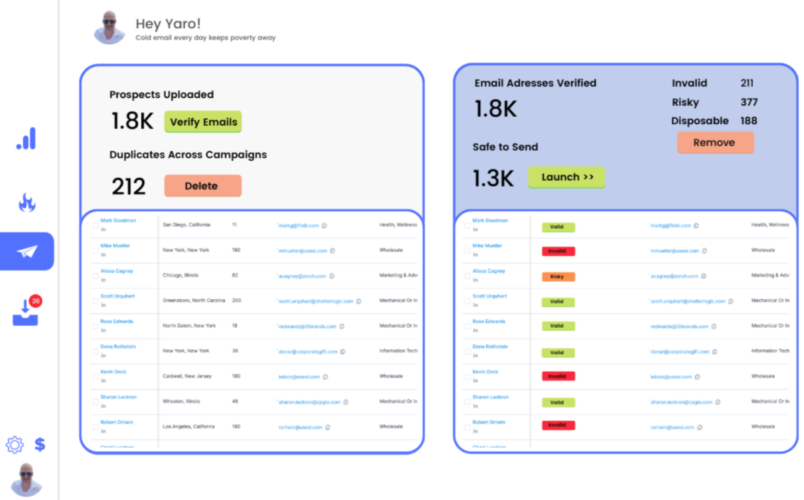
Task: Open Sharon Leckron LinkedIn icon in verified table
Action: (x=475, y=406)
